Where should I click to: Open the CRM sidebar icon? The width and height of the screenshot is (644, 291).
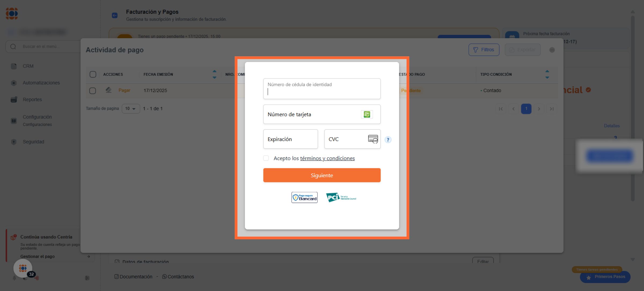pos(14,66)
